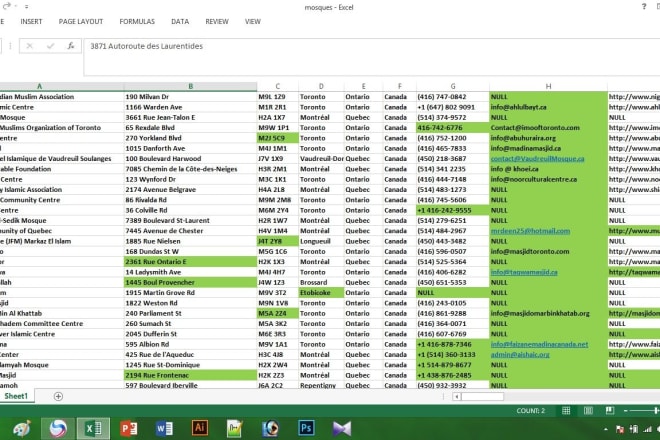Screen dimensions: 660x440
Task: Open the blue-red swirl browser taskbar icon
Action: pos(58,429)
